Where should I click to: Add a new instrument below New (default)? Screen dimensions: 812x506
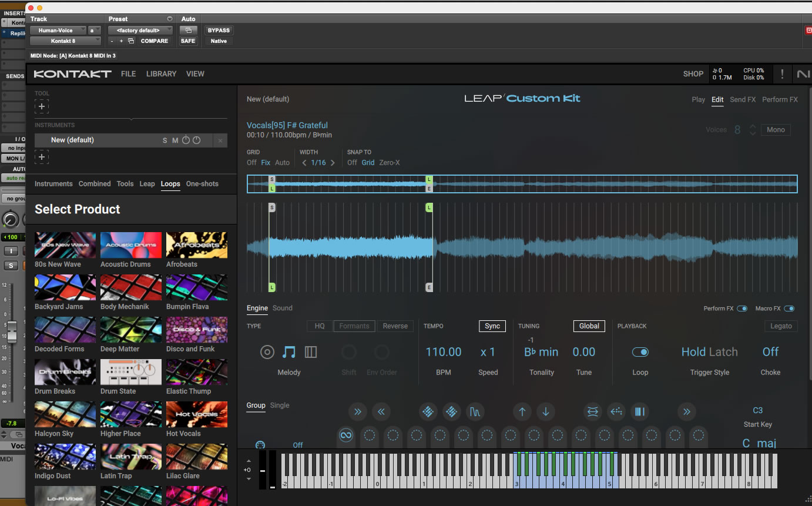point(42,157)
